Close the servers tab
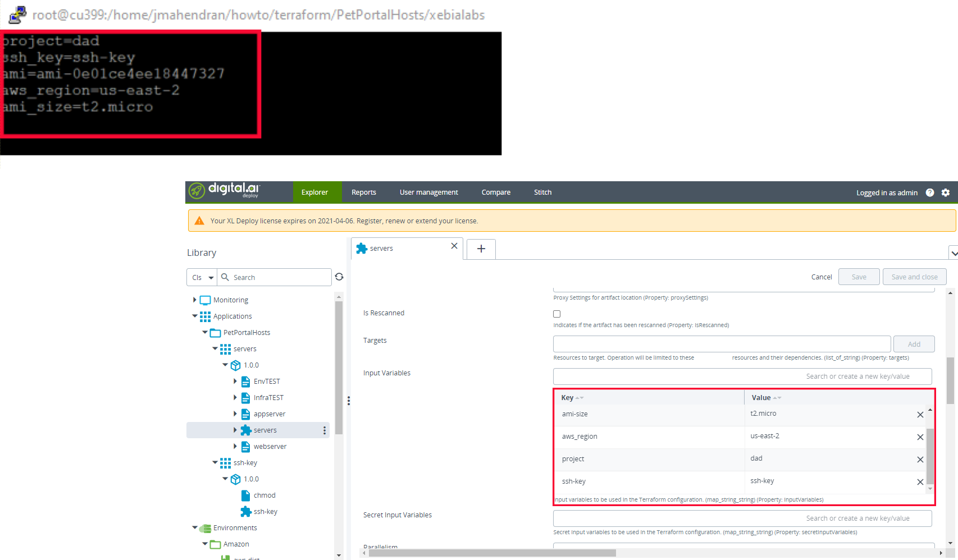Screen dimensions: 958x560 tap(454, 246)
